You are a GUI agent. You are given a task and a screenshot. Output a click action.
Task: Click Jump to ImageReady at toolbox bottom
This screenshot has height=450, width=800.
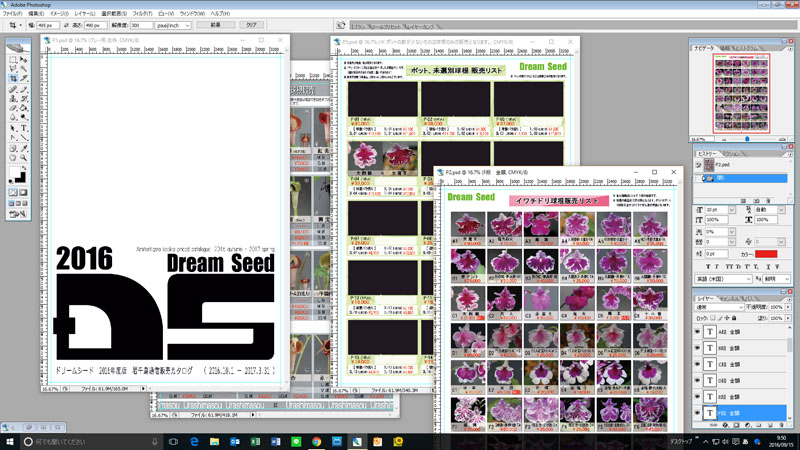point(18,214)
